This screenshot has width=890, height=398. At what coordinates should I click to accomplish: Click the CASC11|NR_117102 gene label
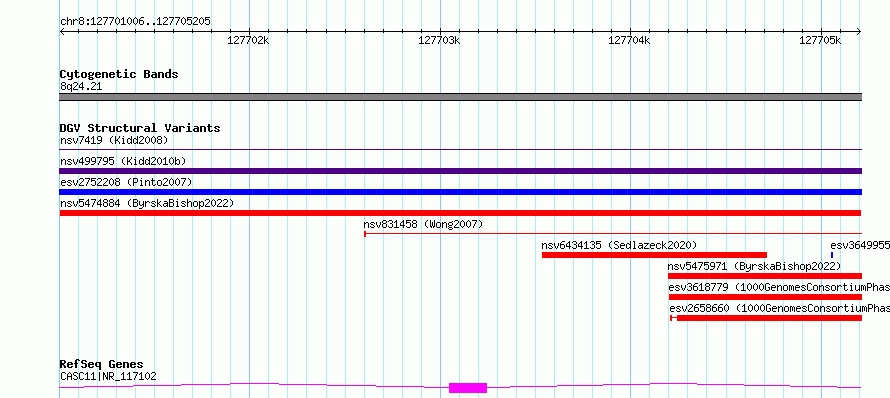pyautogui.click(x=108, y=376)
